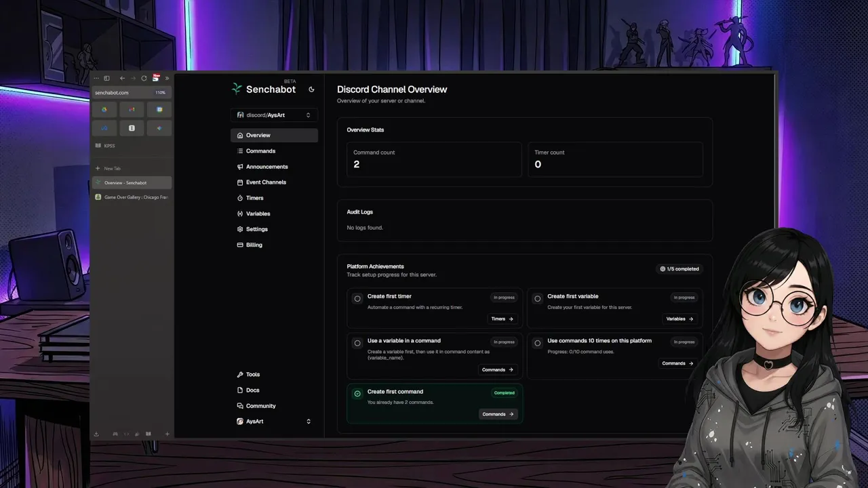Select Overview in the sidebar
The image size is (868, 488).
(x=274, y=136)
